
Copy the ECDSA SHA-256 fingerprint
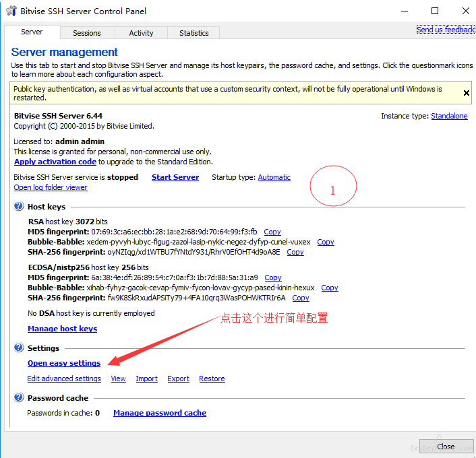301,298
